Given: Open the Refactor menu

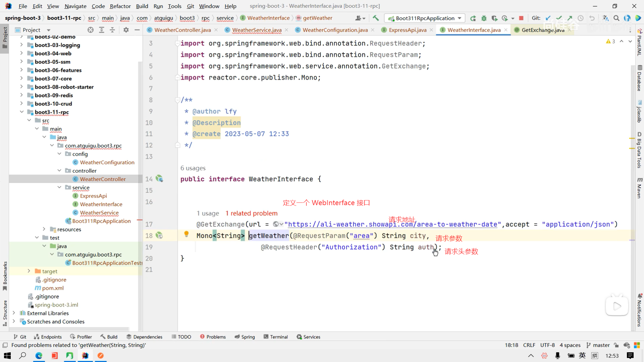Looking at the screenshot, I should tap(120, 6).
